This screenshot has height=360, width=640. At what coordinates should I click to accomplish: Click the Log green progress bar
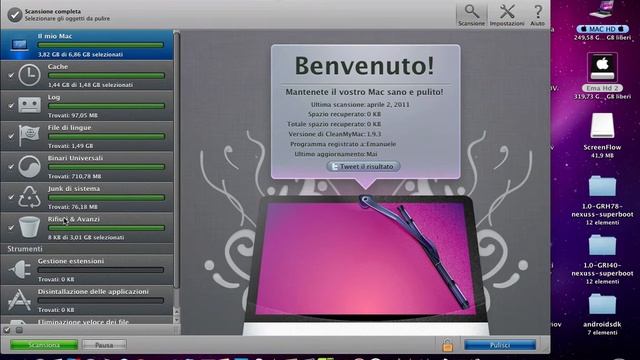pos(107,106)
